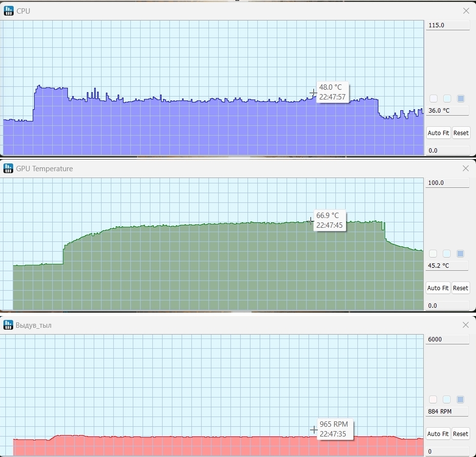Click the current GPU reading 45.2 °C

click(x=447, y=266)
